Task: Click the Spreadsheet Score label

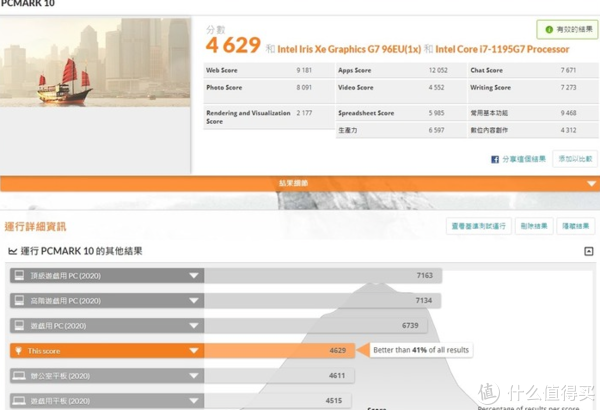Action: pos(366,113)
